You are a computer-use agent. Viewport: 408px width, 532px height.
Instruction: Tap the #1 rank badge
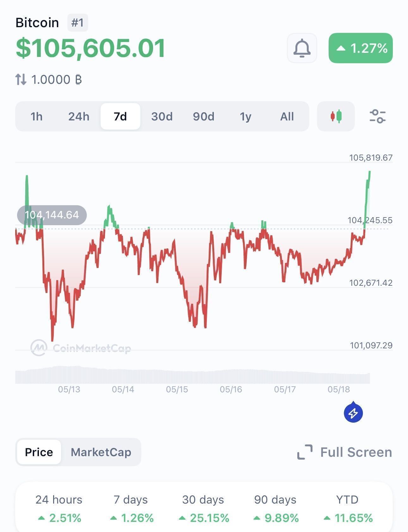[x=78, y=23]
